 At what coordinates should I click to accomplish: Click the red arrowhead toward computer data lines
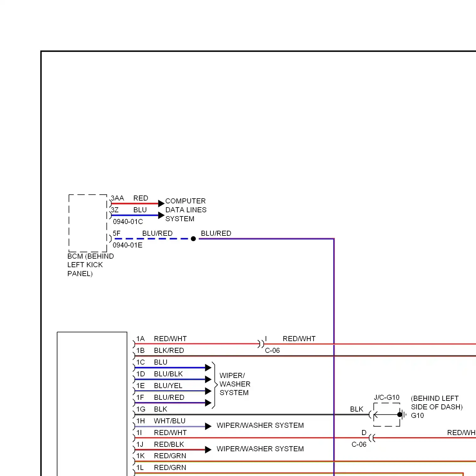pyautogui.click(x=161, y=203)
